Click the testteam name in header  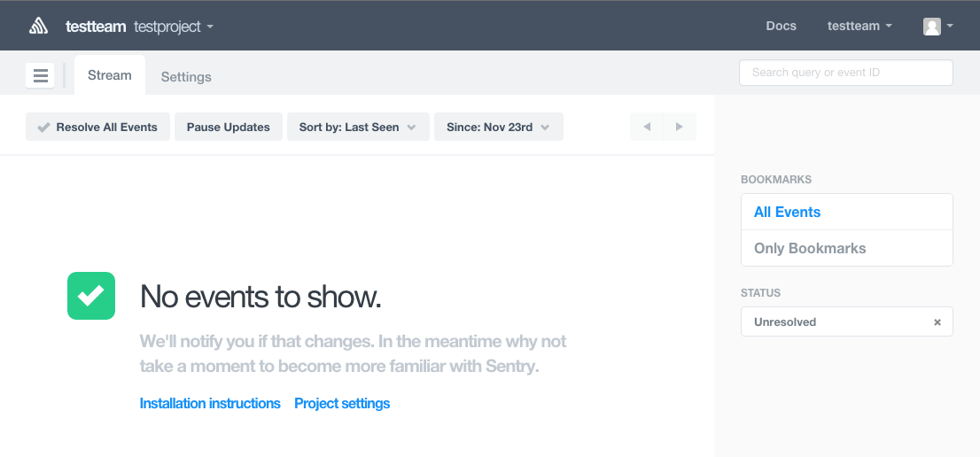[x=96, y=27]
